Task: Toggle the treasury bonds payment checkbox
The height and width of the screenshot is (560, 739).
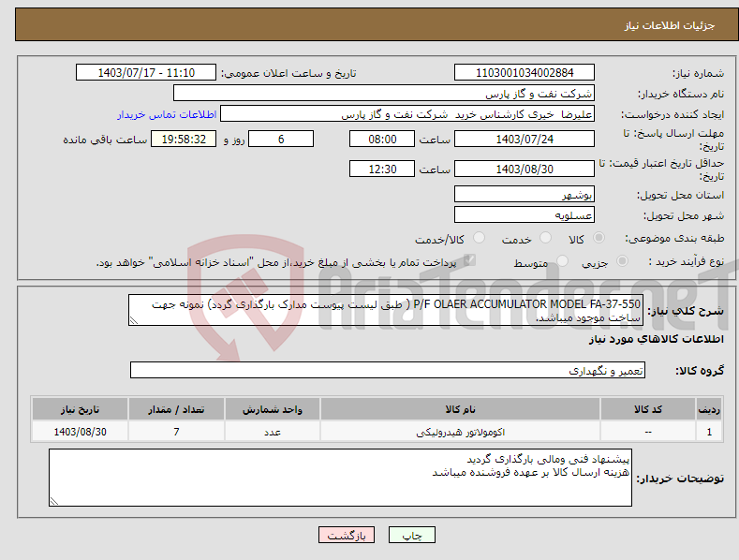Action: [x=469, y=260]
